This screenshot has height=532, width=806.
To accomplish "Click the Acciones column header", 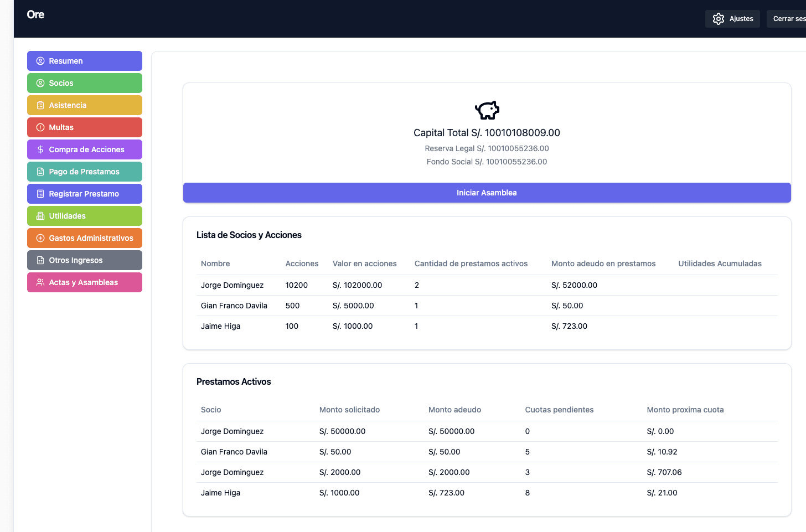I will [x=302, y=264].
